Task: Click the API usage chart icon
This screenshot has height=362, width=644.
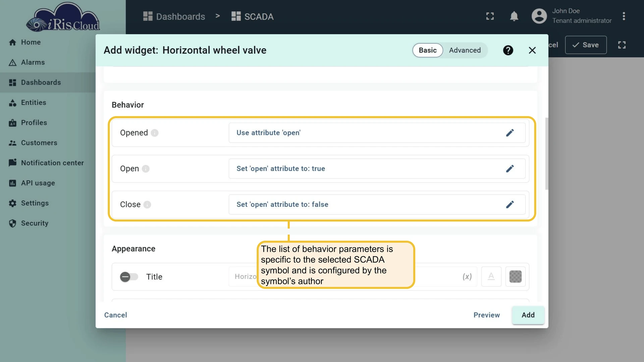Action: click(x=12, y=183)
